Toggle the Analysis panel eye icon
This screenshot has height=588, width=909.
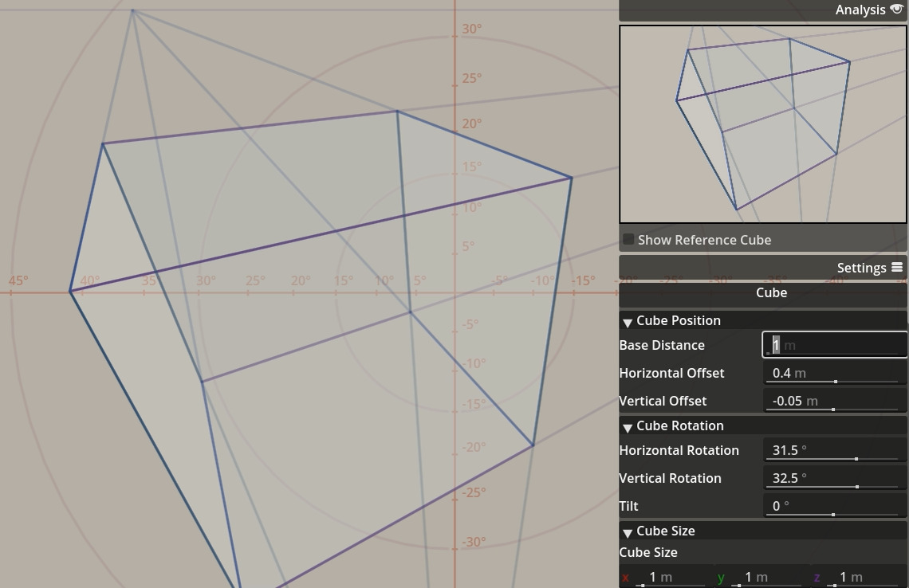click(896, 10)
